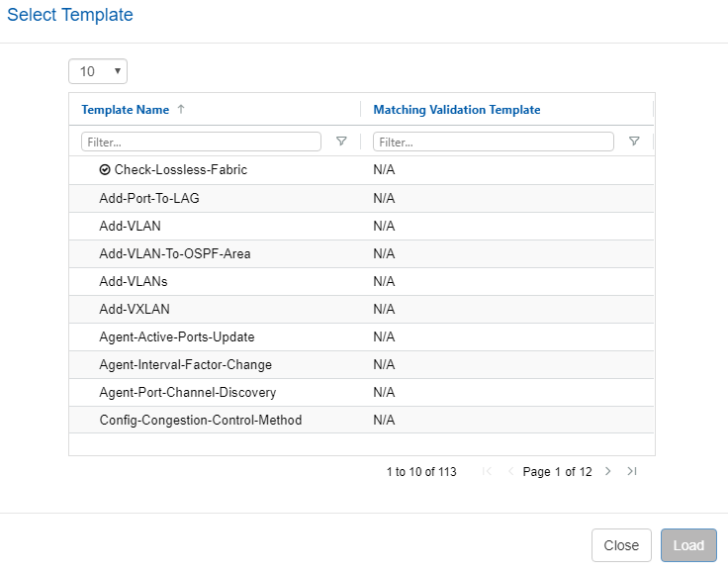Click the Template Name filter text field
The width and height of the screenshot is (728, 574).
(x=201, y=142)
